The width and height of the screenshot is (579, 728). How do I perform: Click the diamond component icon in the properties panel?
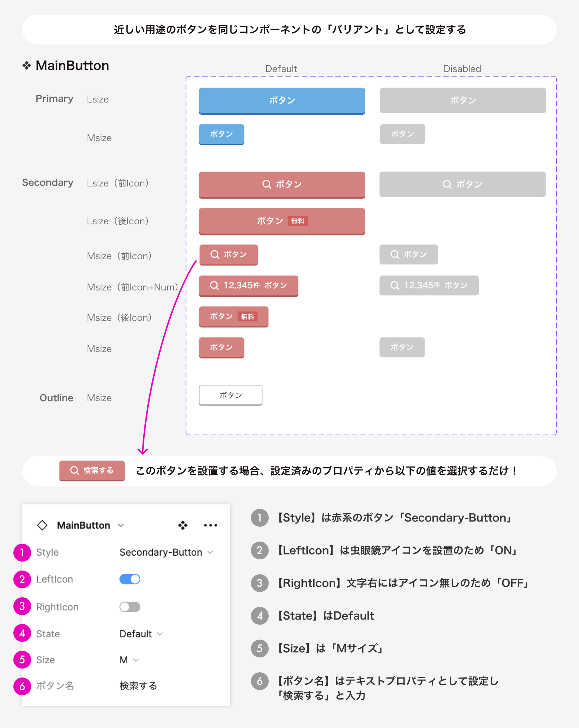42,525
